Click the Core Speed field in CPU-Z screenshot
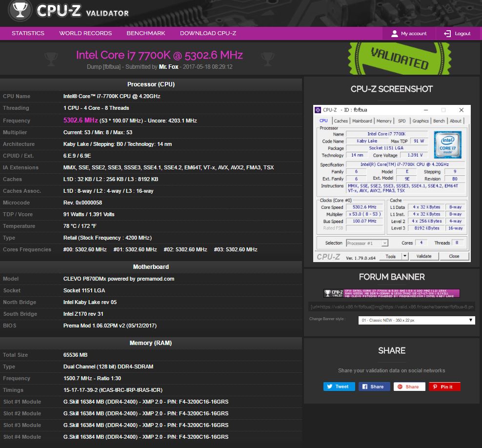Screen dimensions: 482x448 [364, 207]
